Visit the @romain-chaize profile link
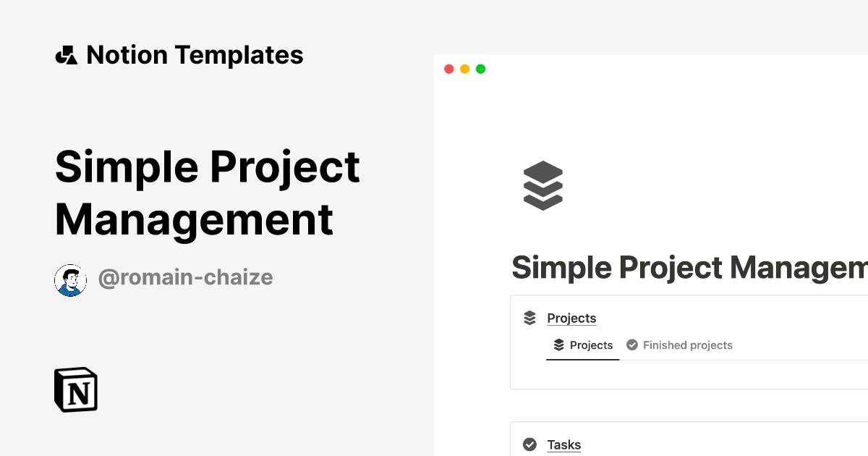 (185, 277)
